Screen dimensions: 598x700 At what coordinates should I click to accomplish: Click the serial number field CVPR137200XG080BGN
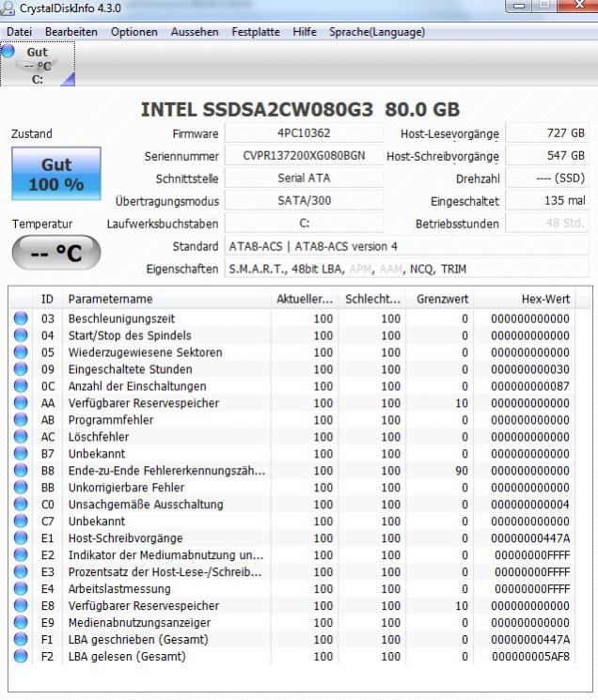[x=304, y=155]
